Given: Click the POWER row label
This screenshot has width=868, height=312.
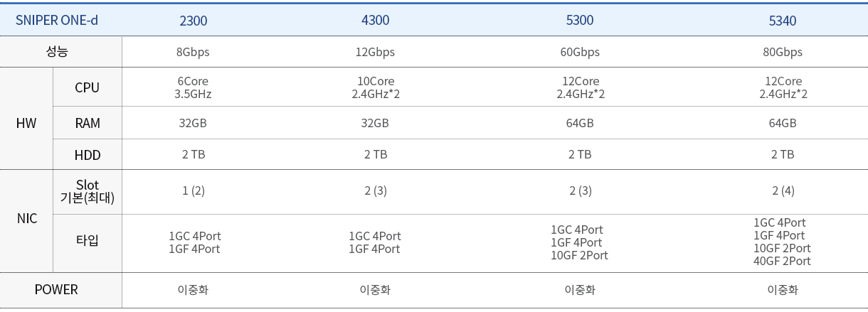Looking at the screenshot, I should pyautogui.click(x=56, y=289).
